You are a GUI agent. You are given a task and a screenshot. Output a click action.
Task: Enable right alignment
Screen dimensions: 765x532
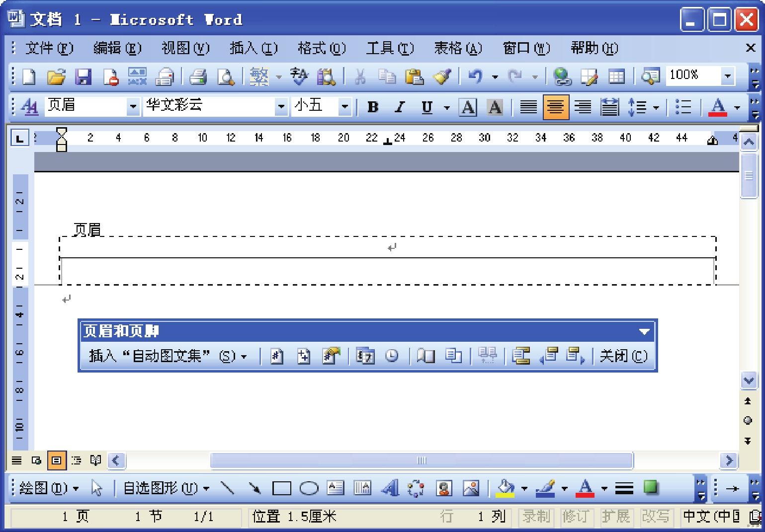583,107
